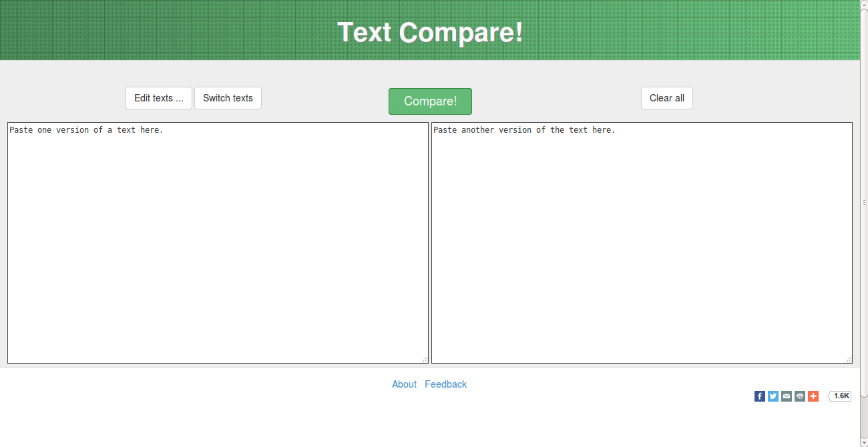Swap both texts using the Switch texts button
868x447 pixels.
tap(228, 98)
